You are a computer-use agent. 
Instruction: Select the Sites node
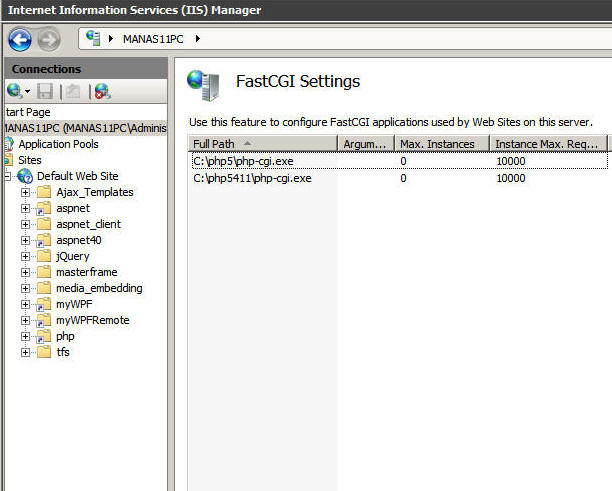(30, 160)
